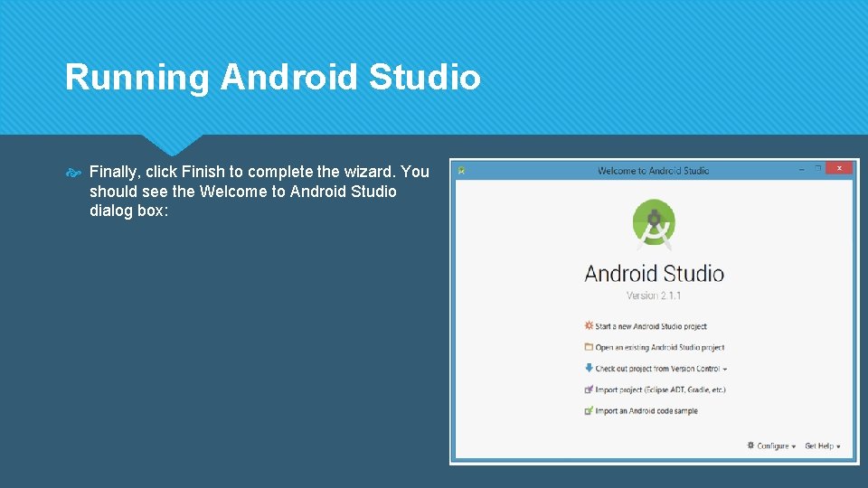Click the bullet text about clicking Finish
The height and width of the screenshot is (488, 868).
point(259,191)
